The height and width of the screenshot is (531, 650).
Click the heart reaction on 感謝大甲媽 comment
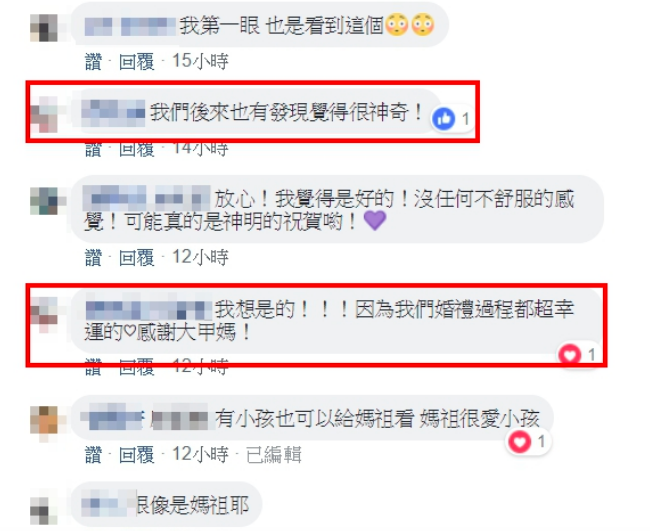570,354
